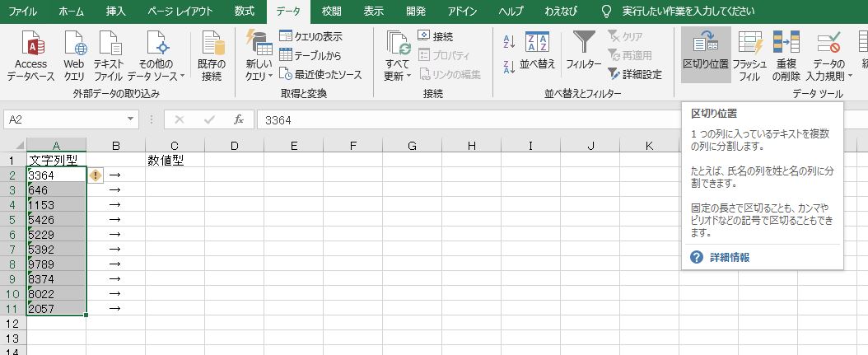Import from text file
Screen dimensions: 868x355
[109, 55]
